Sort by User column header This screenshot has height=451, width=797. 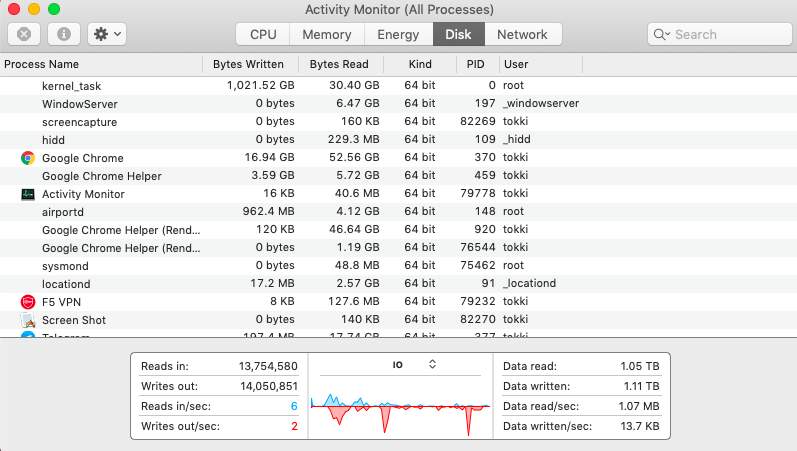pos(541,64)
